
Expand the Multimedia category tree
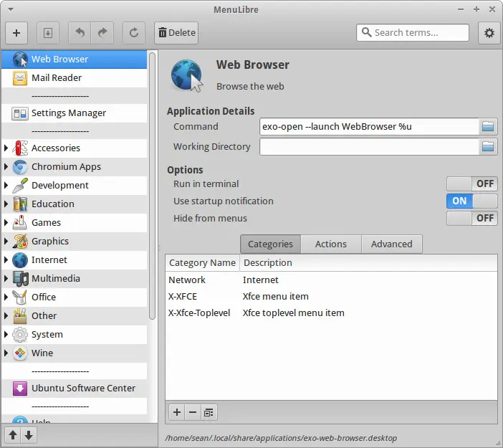tap(6, 278)
